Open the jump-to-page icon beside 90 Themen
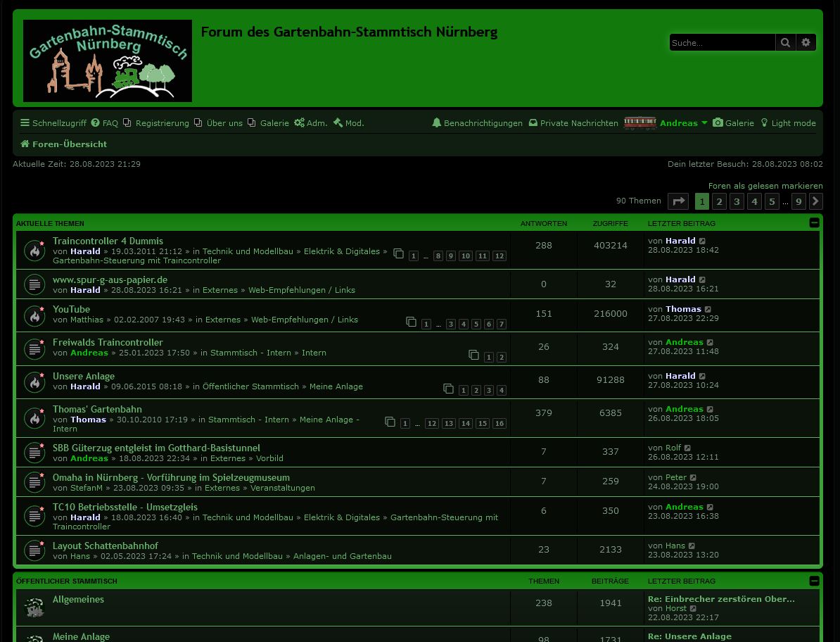Image resolution: width=840 pixels, height=642 pixels. pos(678,201)
